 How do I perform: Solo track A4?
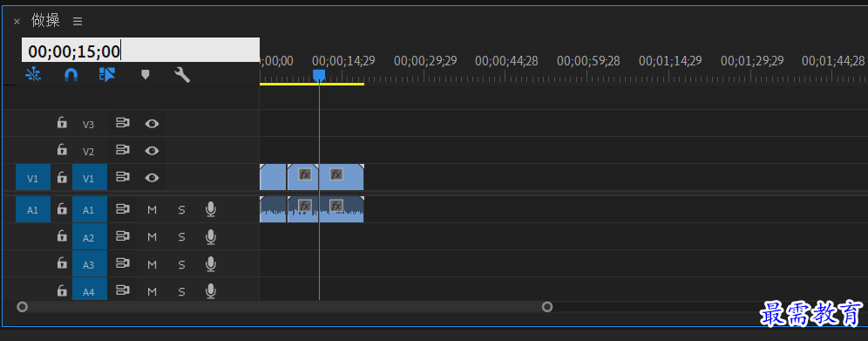pyautogui.click(x=181, y=291)
